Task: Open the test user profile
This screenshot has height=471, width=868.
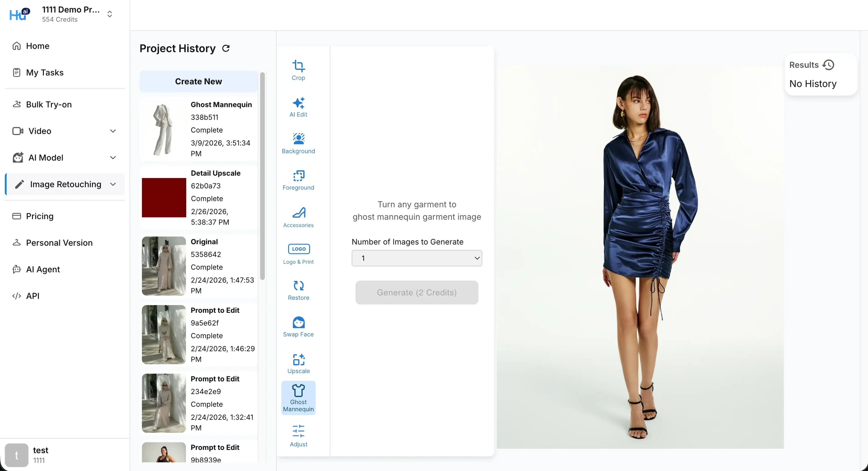Action: tap(65, 455)
